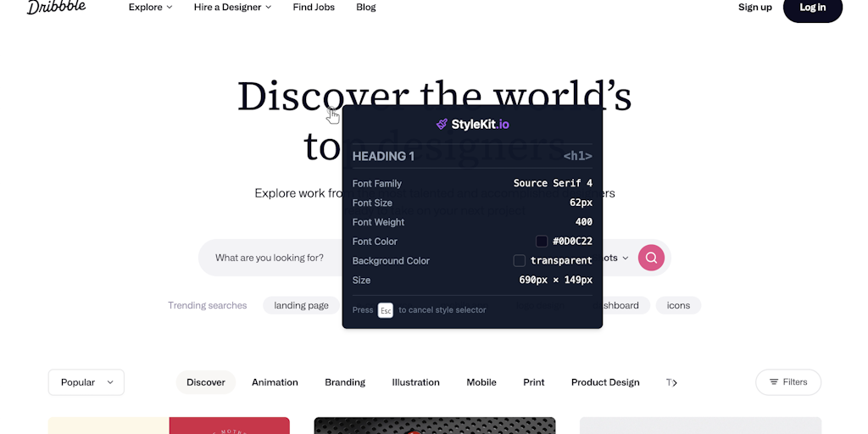Select the 'icons' trending search

678,305
